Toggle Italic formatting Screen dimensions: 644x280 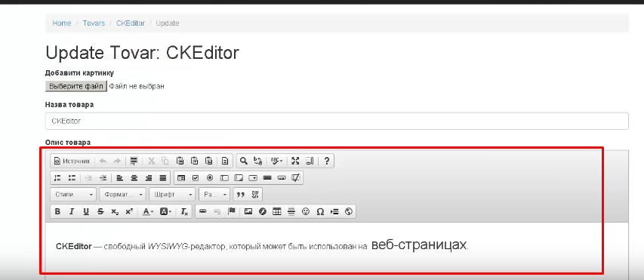tap(72, 211)
